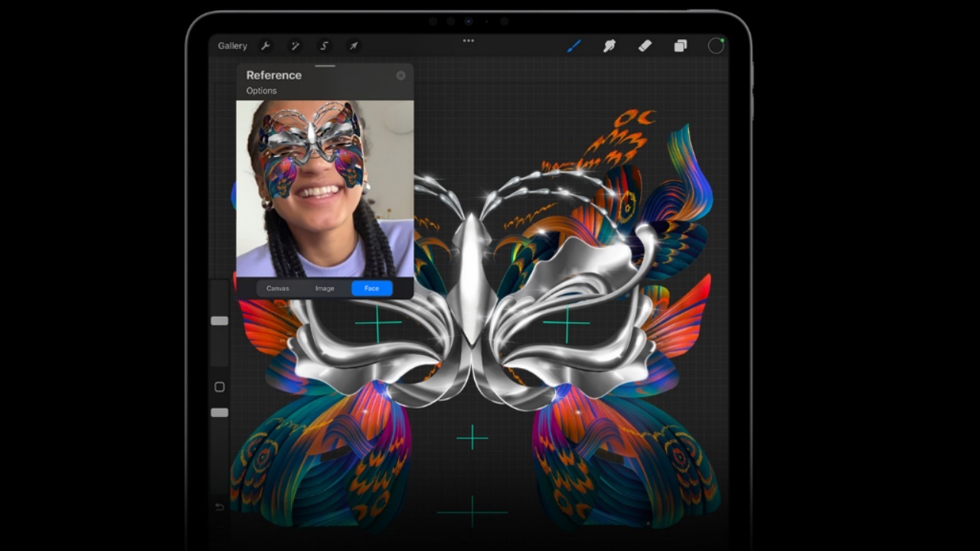Activate the Selection tool

point(324,46)
